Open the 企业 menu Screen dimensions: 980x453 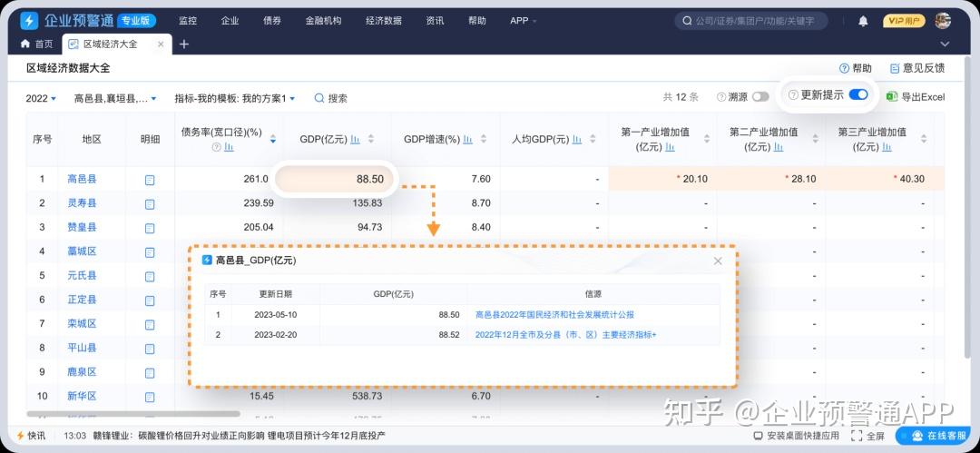pyautogui.click(x=230, y=21)
